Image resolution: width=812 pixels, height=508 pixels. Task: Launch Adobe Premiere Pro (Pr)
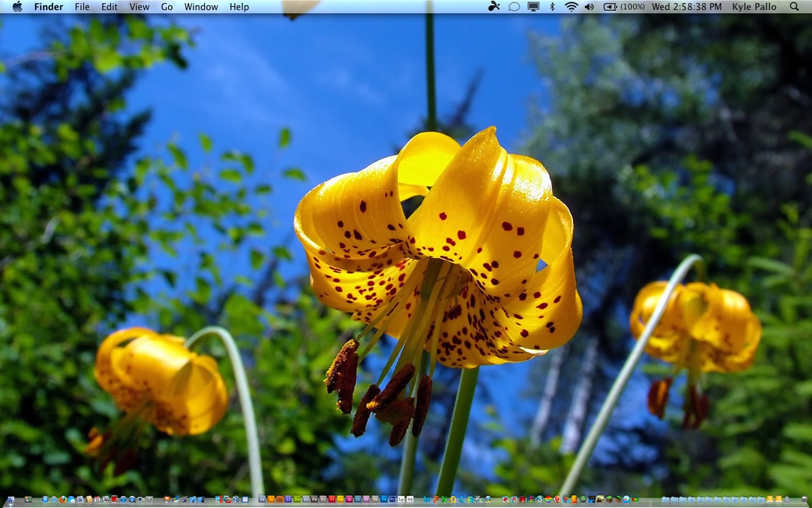367,499
